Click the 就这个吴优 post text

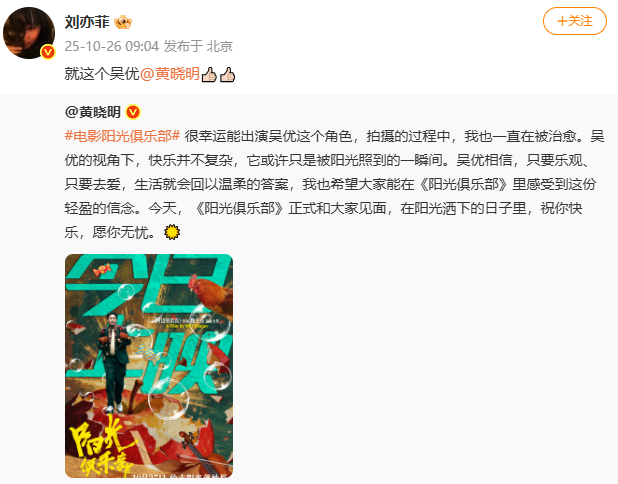pos(102,74)
